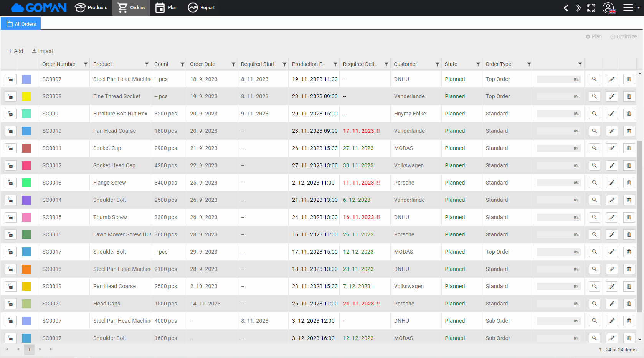Toggle lock on order SC0008
Screen dimensions: 644x358
pyautogui.click(x=10, y=96)
